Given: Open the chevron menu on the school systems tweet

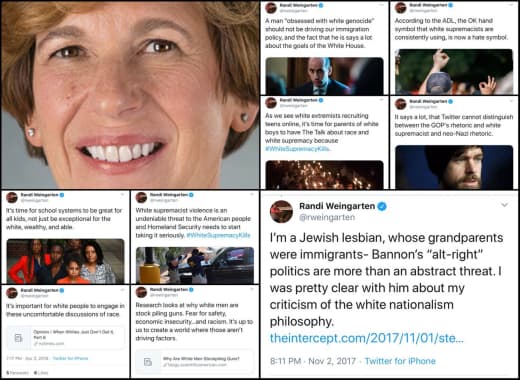Looking at the screenshot, I should (122, 194).
